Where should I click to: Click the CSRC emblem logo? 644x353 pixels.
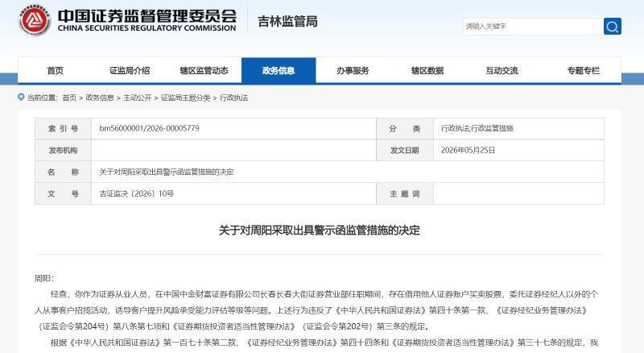coord(35,20)
